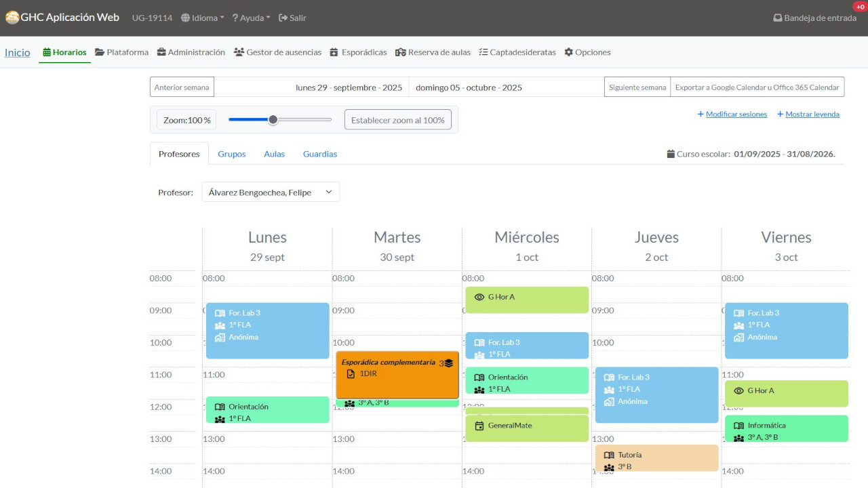Click the Siguiente semana button

[637, 87]
